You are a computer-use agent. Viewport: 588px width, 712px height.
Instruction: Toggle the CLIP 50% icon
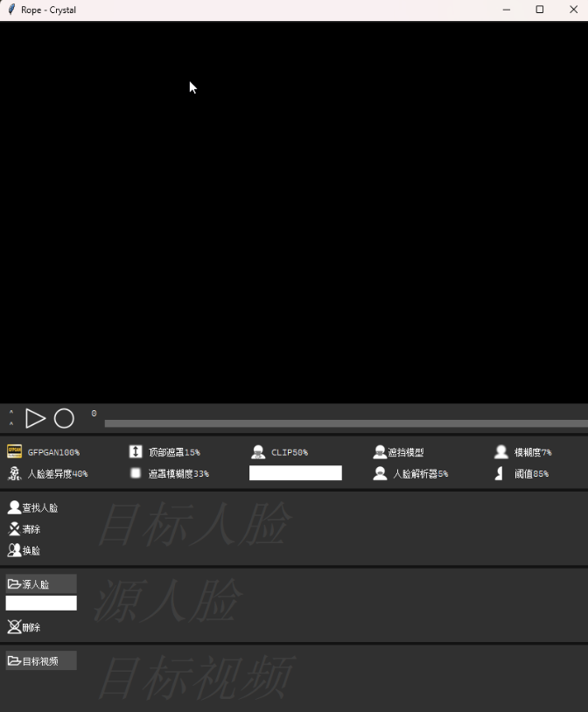258,452
